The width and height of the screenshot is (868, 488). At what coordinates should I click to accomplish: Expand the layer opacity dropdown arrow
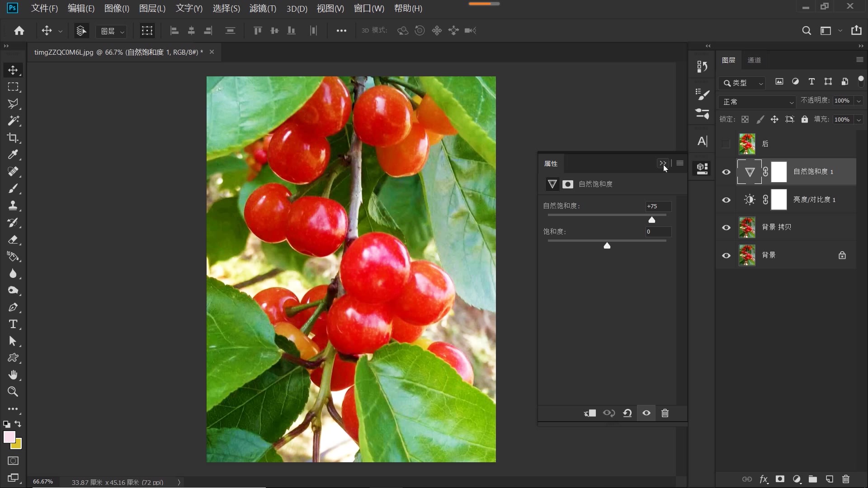click(x=859, y=101)
